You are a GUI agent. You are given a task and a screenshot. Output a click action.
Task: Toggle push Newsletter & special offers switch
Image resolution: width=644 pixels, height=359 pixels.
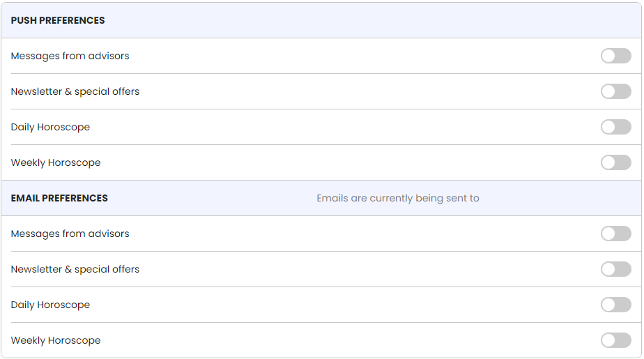click(x=615, y=91)
